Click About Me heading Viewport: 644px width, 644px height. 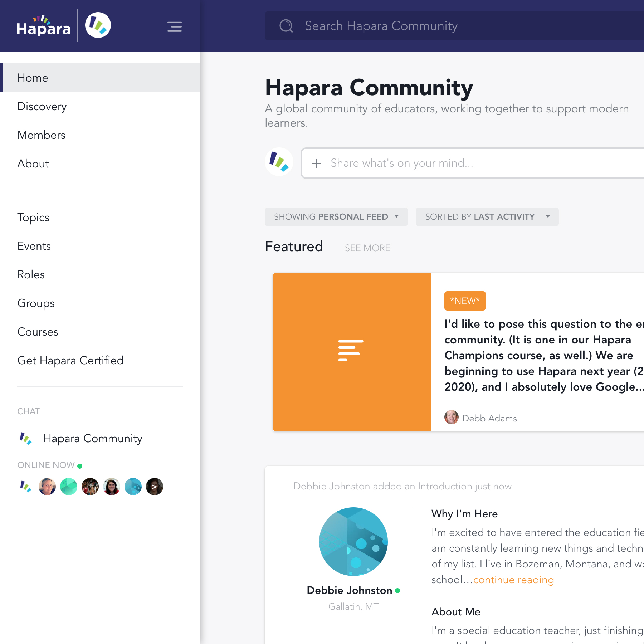coord(456,612)
